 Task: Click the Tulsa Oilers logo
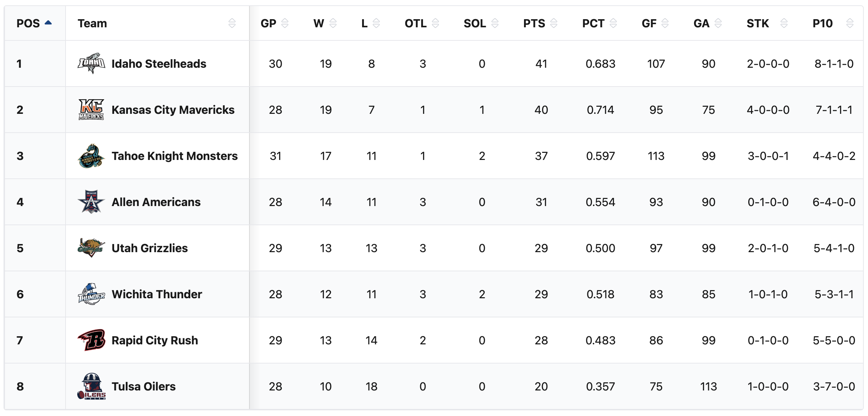(x=91, y=386)
